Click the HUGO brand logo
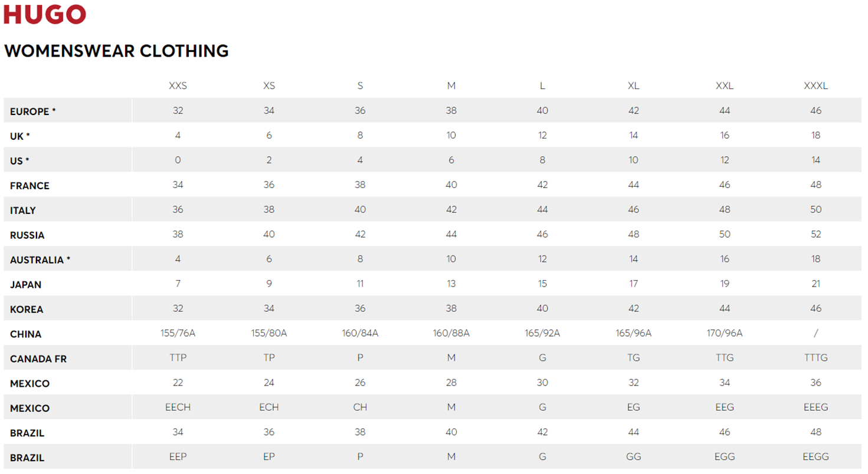 tap(45, 14)
